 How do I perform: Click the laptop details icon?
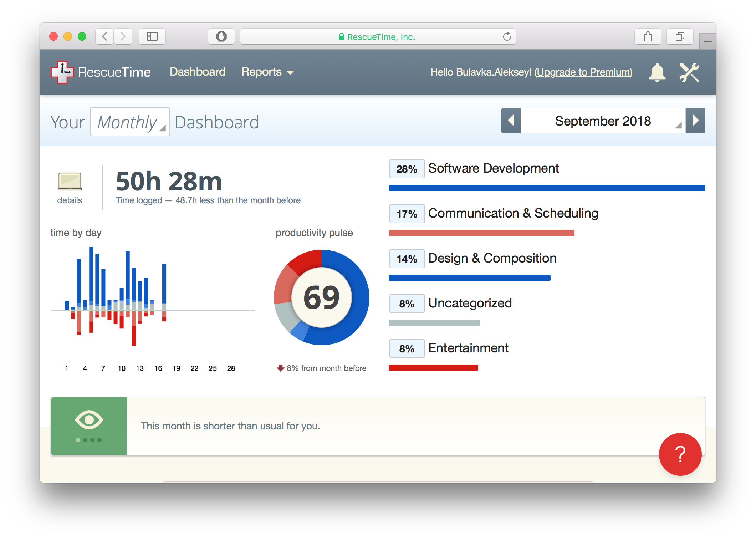pos(70,182)
